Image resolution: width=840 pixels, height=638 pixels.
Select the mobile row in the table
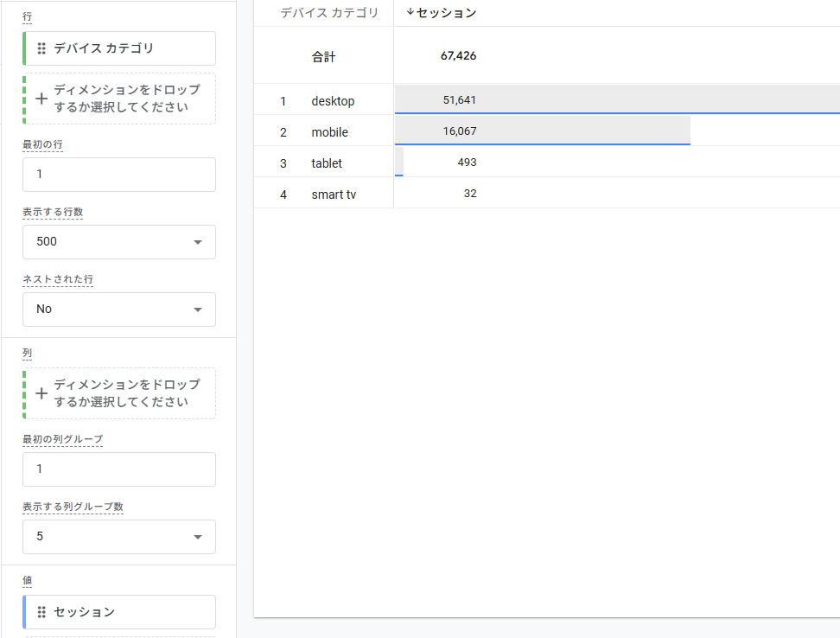point(329,132)
